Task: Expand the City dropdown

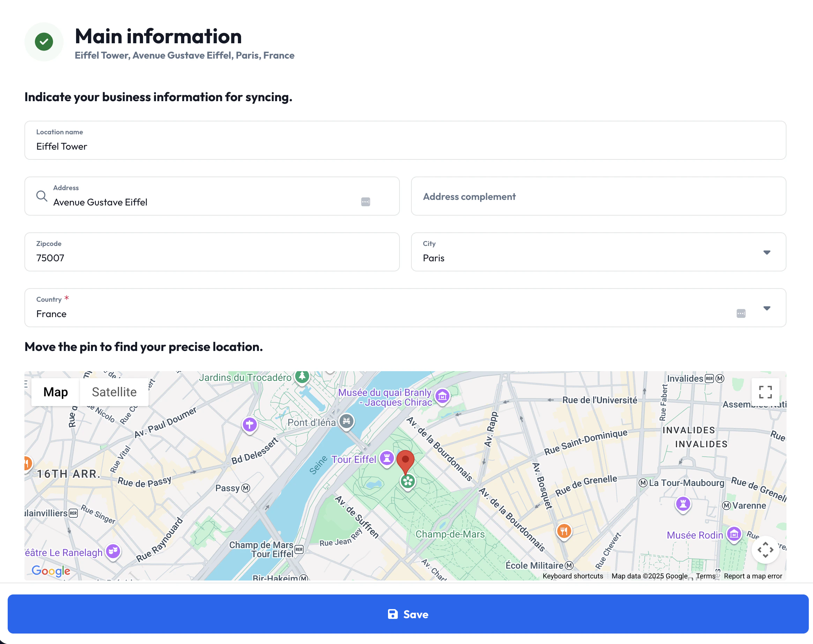Action: pos(767,252)
